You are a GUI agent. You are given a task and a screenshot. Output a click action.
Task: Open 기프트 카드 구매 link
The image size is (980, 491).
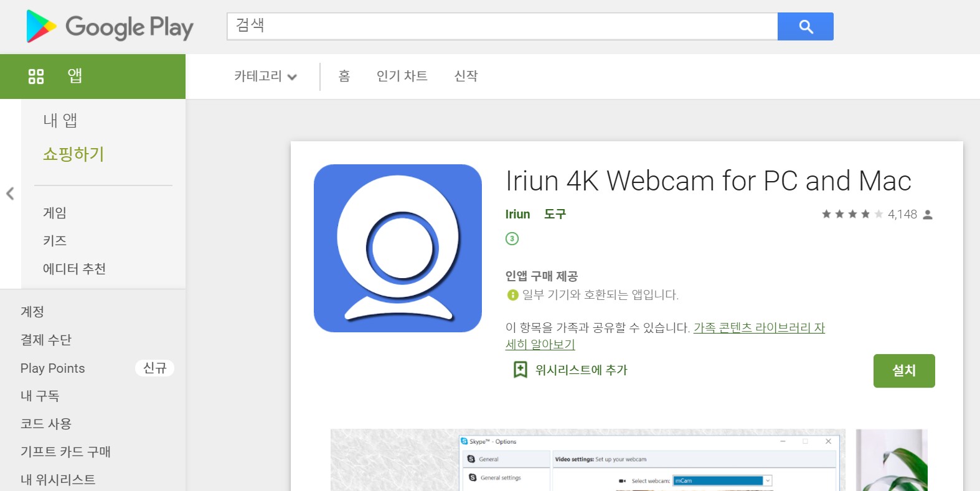click(65, 452)
